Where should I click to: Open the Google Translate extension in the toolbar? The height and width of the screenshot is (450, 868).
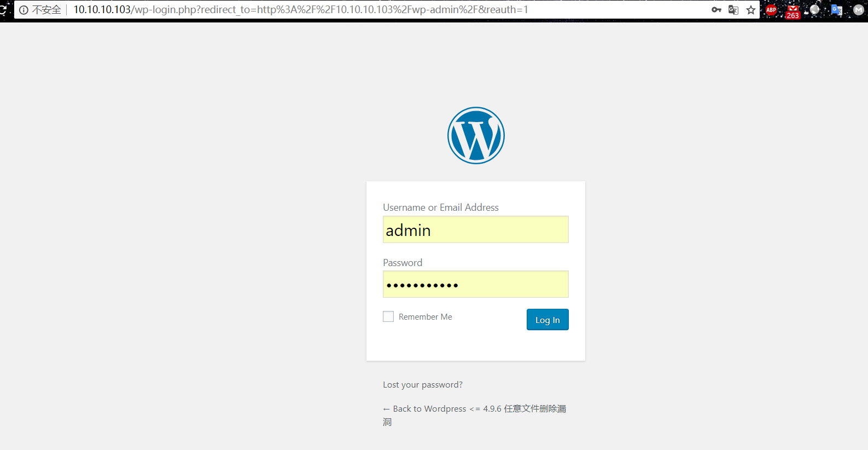coord(836,10)
